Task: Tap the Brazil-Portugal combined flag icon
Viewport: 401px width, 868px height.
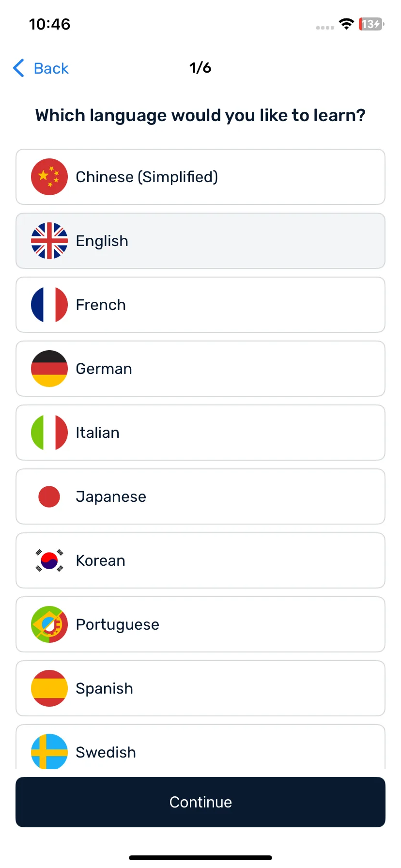Action: (x=49, y=624)
